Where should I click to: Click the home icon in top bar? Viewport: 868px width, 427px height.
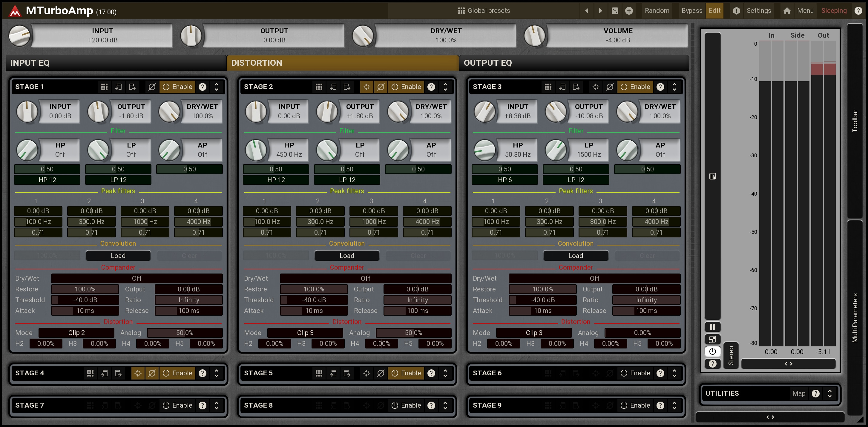787,11
